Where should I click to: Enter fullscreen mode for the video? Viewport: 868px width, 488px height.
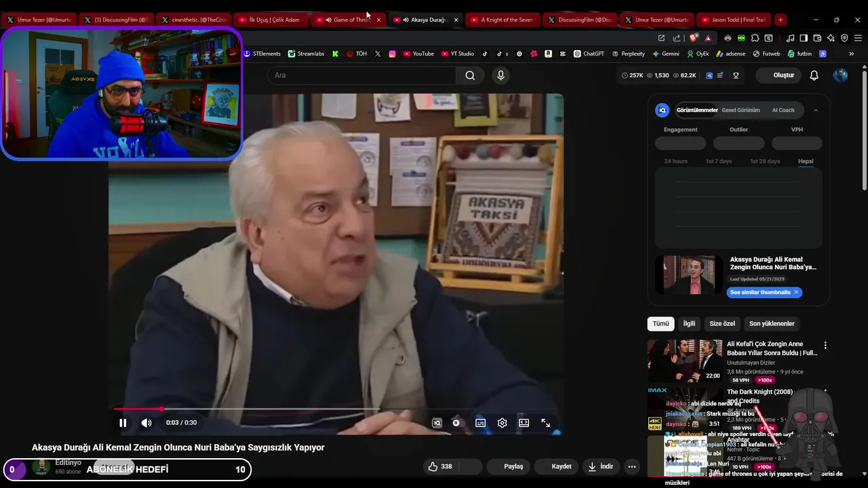pyautogui.click(x=545, y=423)
